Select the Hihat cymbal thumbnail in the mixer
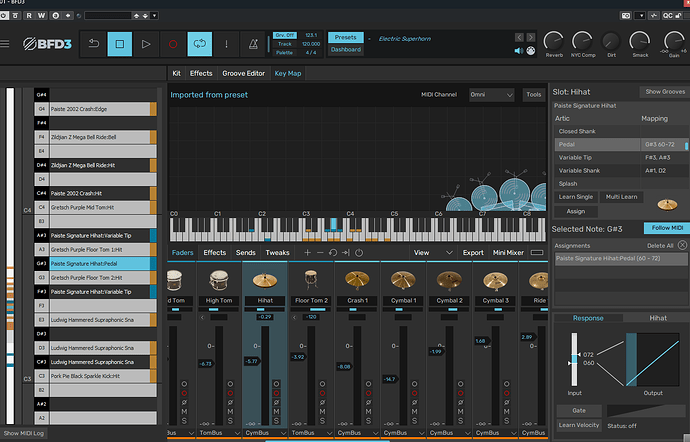 point(265,280)
